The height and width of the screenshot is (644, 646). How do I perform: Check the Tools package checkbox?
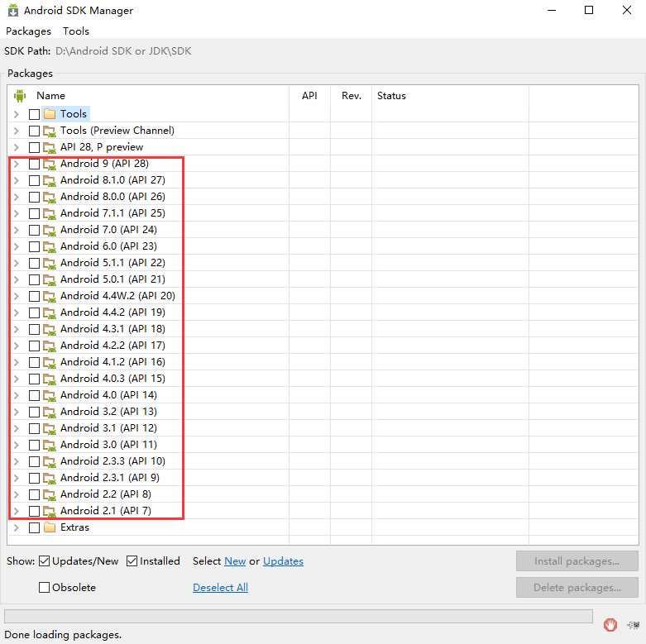pyautogui.click(x=34, y=114)
